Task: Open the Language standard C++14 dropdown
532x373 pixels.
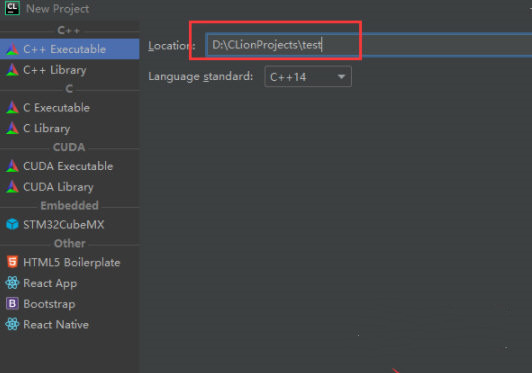Action: point(308,77)
